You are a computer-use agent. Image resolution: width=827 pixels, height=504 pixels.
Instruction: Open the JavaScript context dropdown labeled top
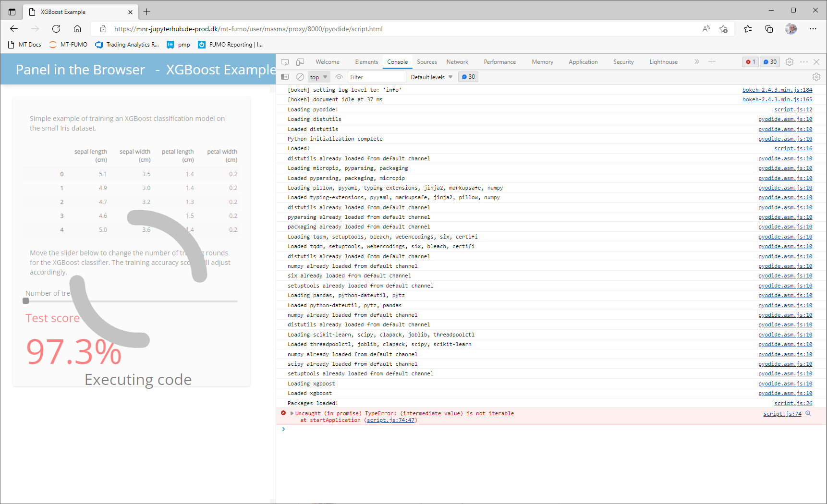pos(318,77)
